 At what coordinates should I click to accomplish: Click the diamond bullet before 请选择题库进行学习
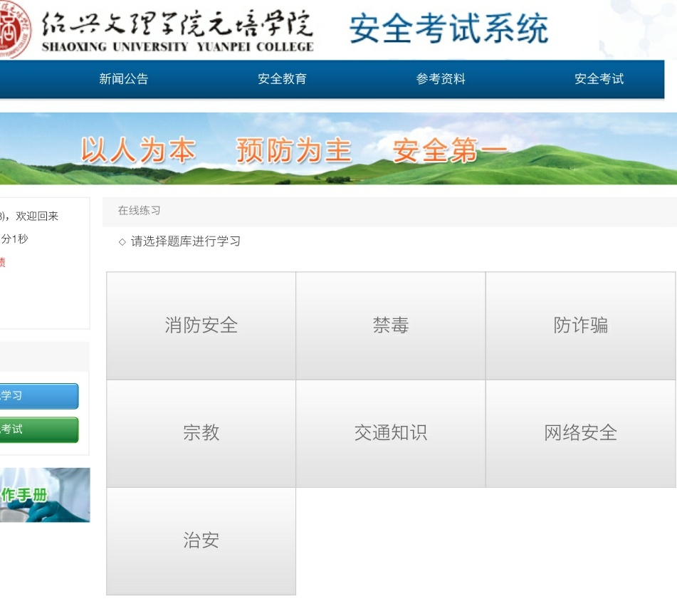coord(122,242)
